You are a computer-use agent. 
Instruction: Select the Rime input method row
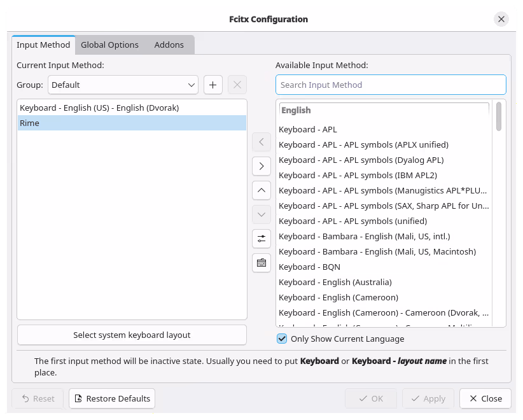(x=132, y=123)
